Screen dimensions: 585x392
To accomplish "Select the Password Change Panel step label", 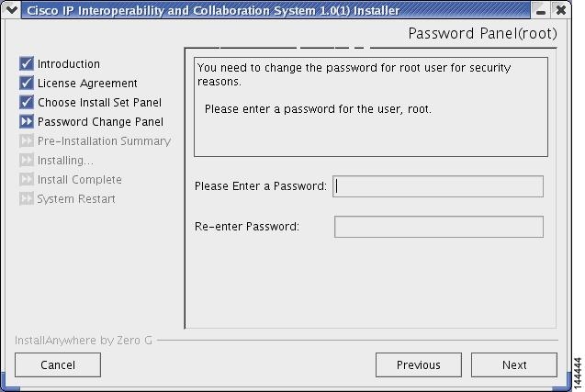I will pos(100,121).
